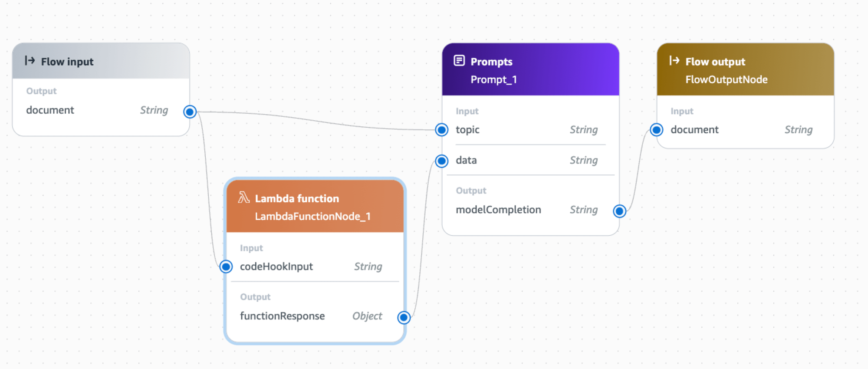This screenshot has width=868, height=369.
Task: Click the modelCompletion output label
Action: coord(498,210)
